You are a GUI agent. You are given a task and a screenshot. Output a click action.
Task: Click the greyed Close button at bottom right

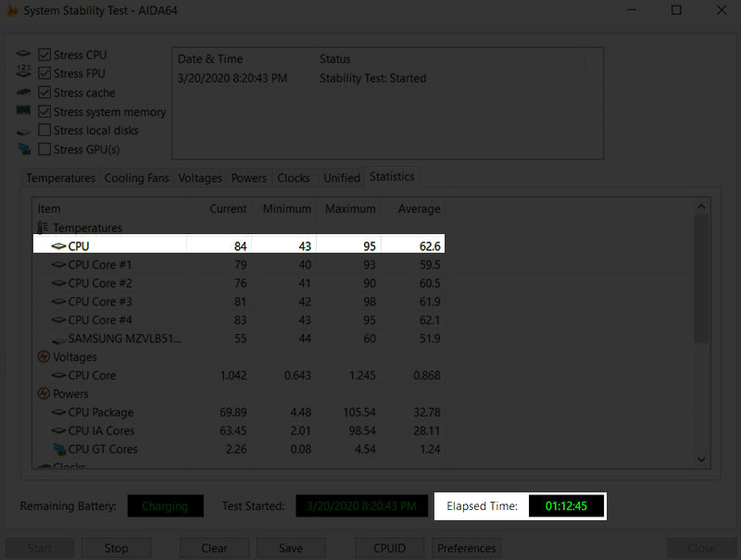coord(701,548)
